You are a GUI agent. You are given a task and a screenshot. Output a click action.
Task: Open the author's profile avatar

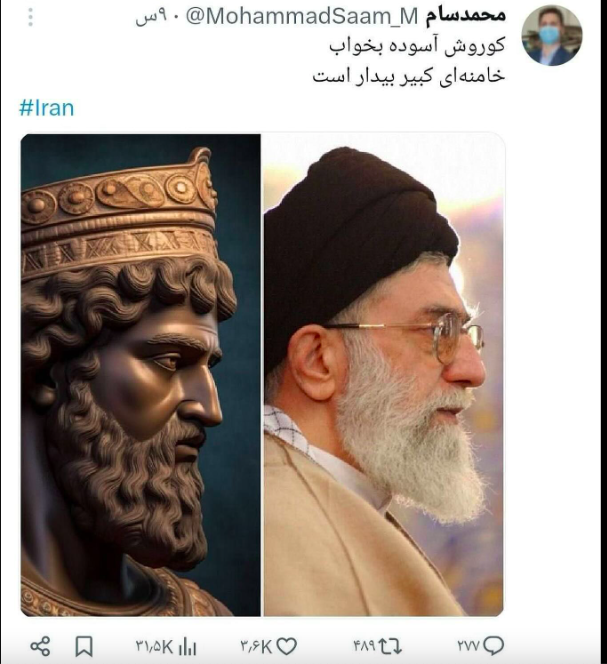tap(552, 36)
